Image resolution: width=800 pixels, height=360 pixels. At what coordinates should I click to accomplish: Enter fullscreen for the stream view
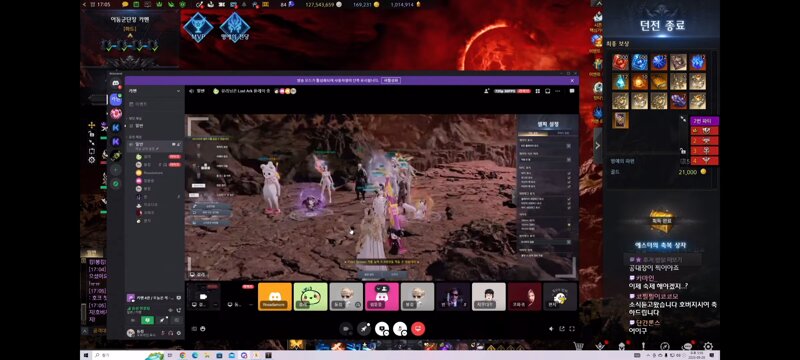[x=572, y=329]
